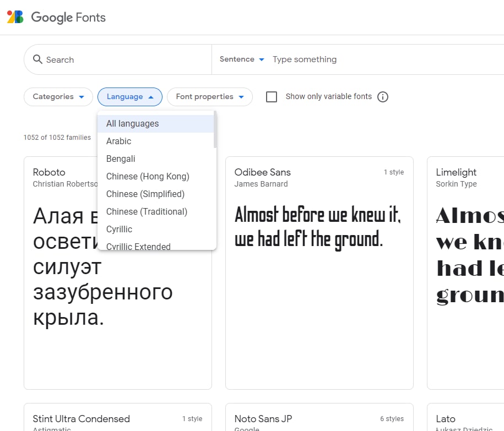Image resolution: width=504 pixels, height=431 pixels.
Task: Toggle Show only variable fonts checkbox
Action: (272, 97)
